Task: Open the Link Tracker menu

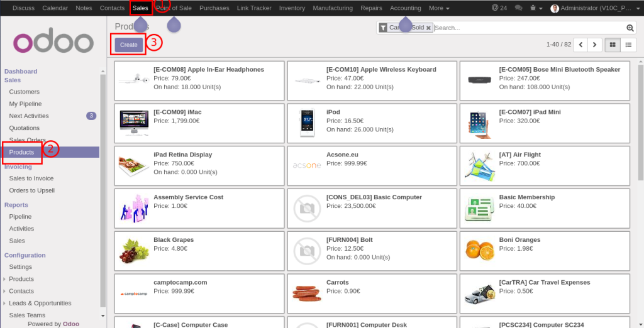Action: pos(254,8)
